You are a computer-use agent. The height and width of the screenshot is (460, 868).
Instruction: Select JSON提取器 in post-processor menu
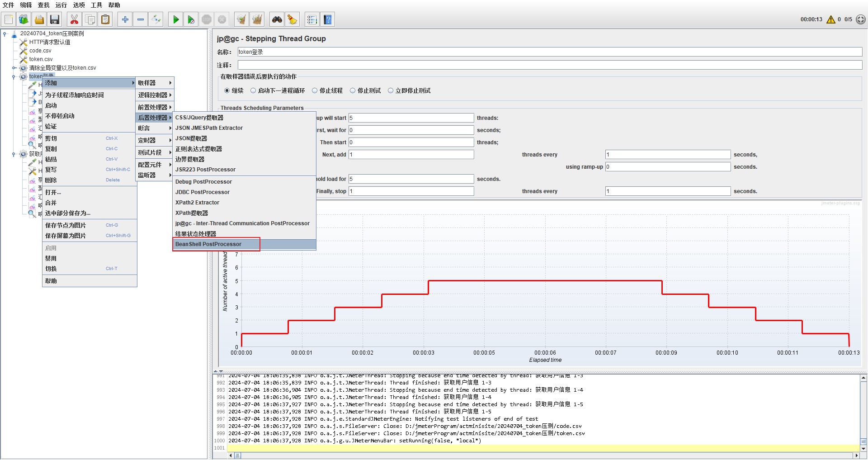[191, 138]
